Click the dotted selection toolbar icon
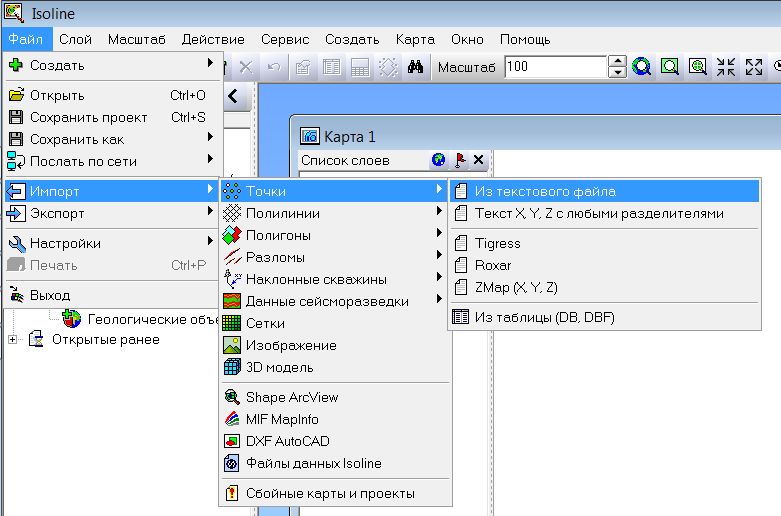This screenshot has height=516, width=781. pyautogui.click(x=388, y=67)
